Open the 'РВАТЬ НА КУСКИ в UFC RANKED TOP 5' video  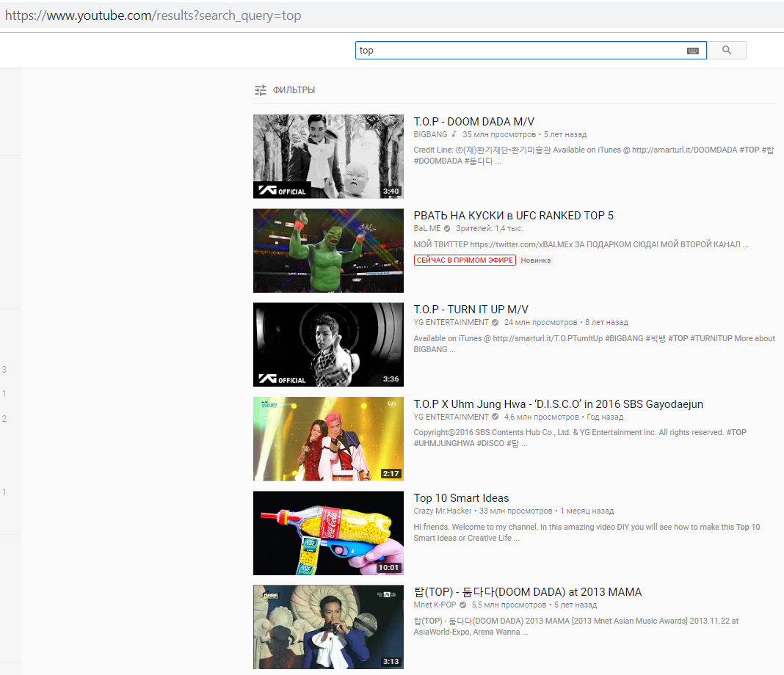(x=513, y=216)
